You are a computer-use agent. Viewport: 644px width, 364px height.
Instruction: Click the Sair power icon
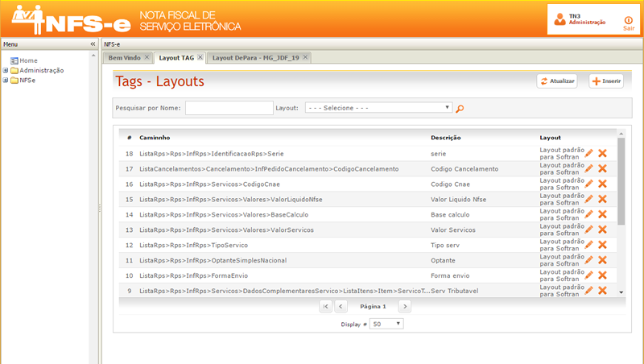pos(629,20)
